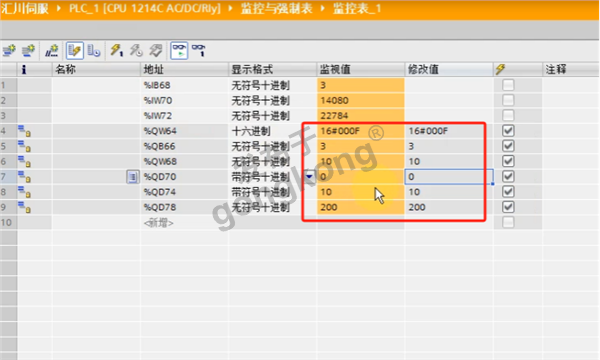Click the insert comment line icon
Screen dimensions: 600x360
[x=52, y=50]
